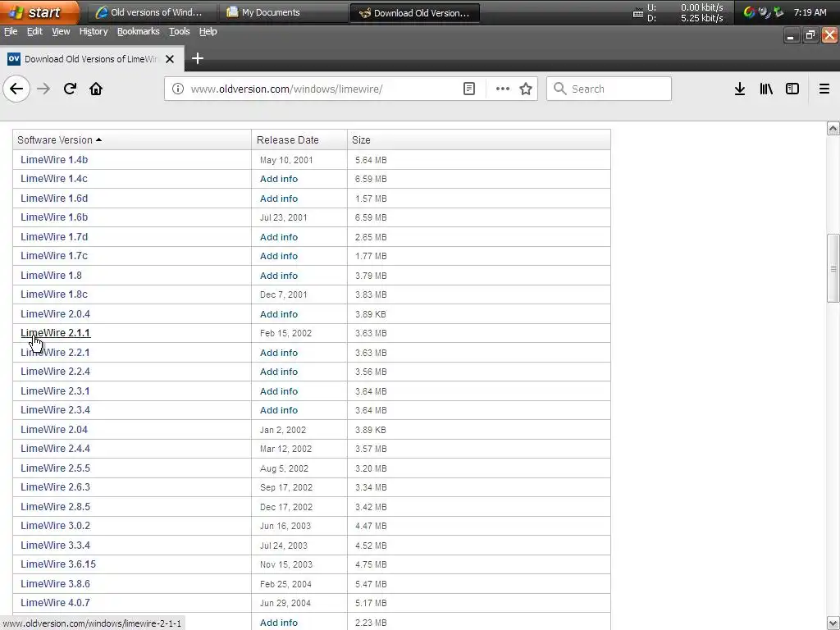Viewport: 840px width, 630px height.
Task: Click Add info for LimeWire 2.3.4
Action: coord(279,410)
